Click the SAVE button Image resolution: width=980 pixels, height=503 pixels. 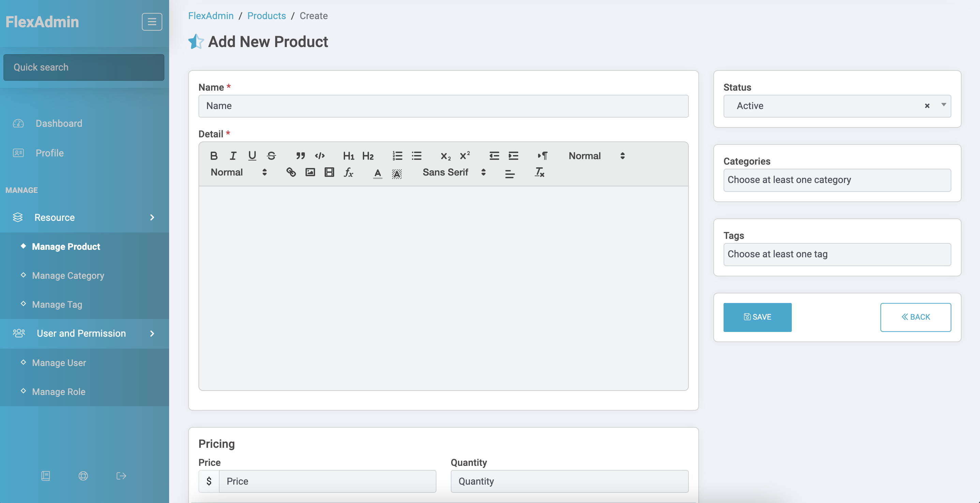click(x=757, y=317)
